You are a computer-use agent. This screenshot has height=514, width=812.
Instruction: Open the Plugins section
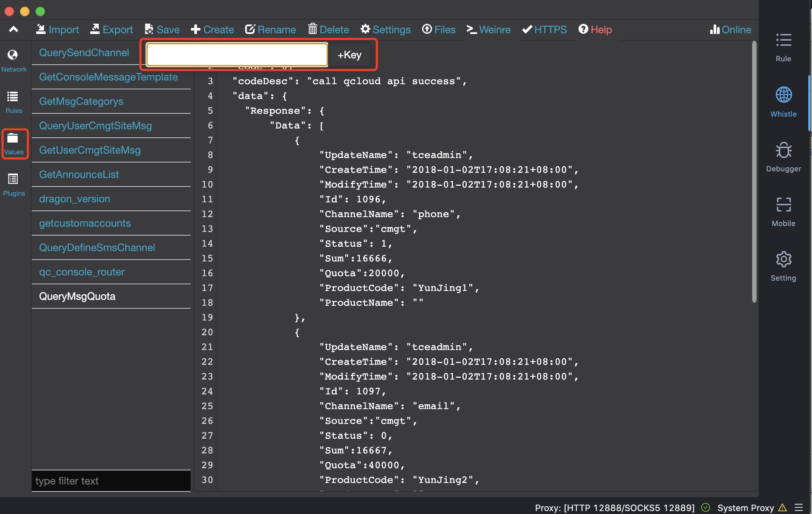(x=14, y=185)
